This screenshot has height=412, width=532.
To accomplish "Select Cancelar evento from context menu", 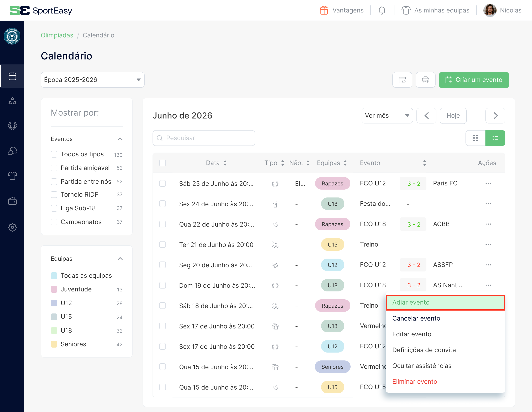I will [x=416, y=318].
